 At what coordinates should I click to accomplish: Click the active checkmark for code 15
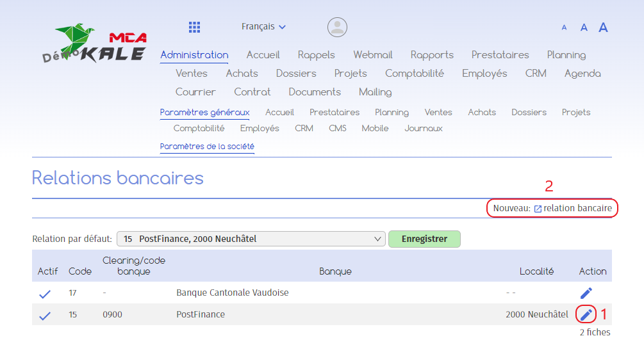tap(45, 316)
